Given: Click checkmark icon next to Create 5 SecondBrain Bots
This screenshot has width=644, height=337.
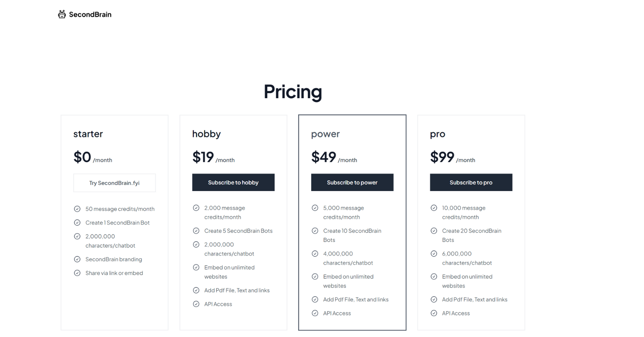Looking at the screenshot, I should [x=196, y=231].
